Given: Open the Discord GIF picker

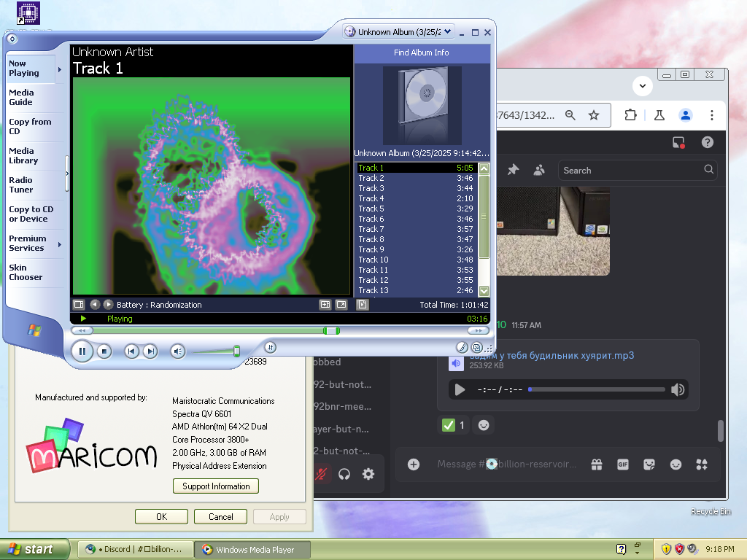Looking at the screenshot, I should click(x=622, y=464).
